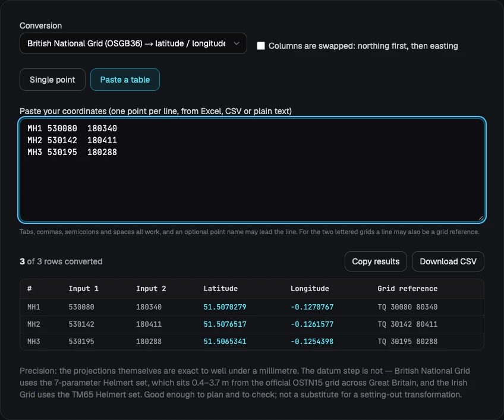
Task: Select longitude -0.1270767 value
Action: coord(312,307)
